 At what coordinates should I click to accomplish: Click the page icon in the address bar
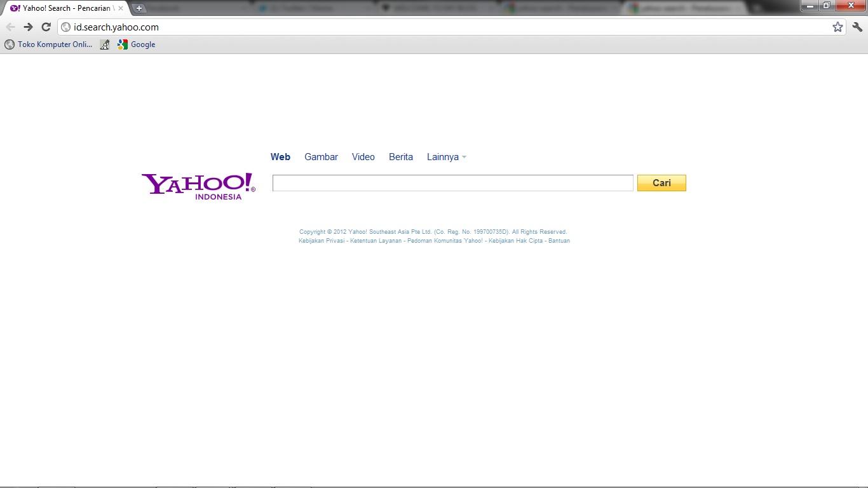pyautogui.click(x=64, y=27)
